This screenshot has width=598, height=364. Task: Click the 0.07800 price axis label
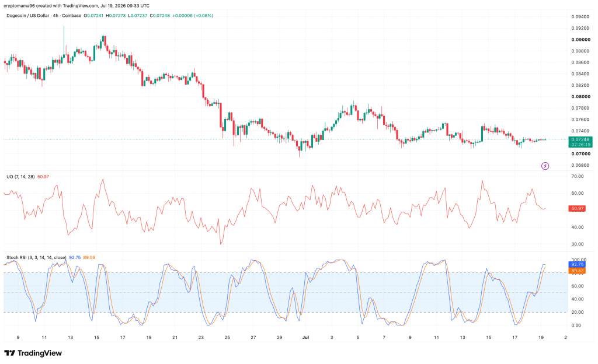[x=580, y=108]
